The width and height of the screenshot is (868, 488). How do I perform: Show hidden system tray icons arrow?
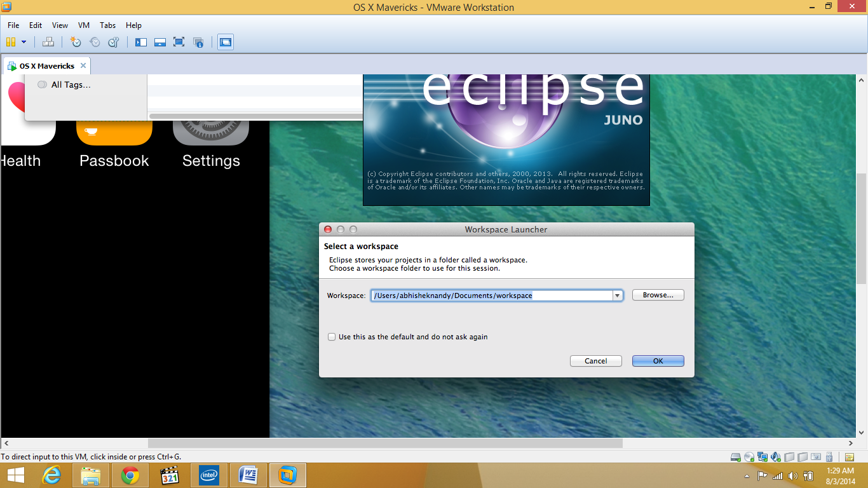pyautogui.click(x=747, y=476)
